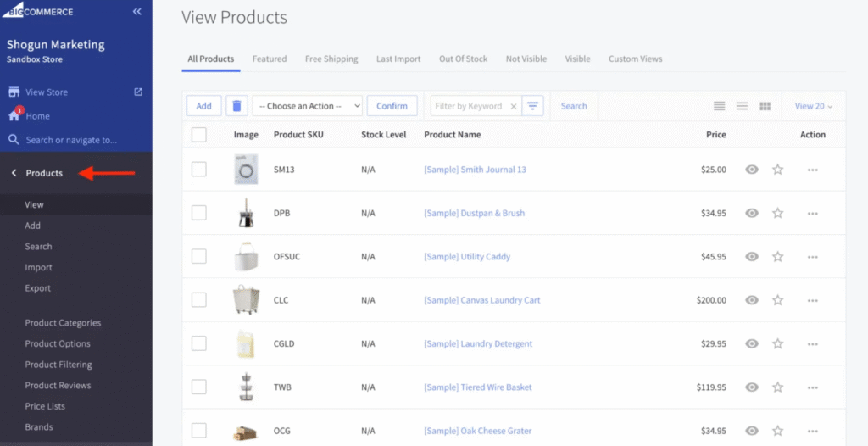
Task: Click external link icon beside View Store
Action: [x=138, y=92]
